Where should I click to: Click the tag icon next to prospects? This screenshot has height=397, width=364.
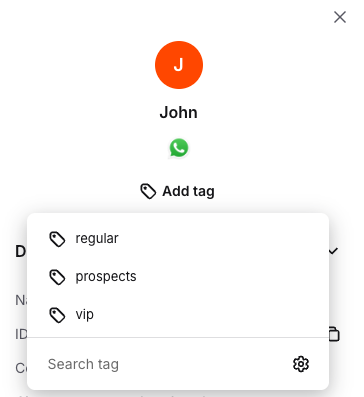(57, 277)
